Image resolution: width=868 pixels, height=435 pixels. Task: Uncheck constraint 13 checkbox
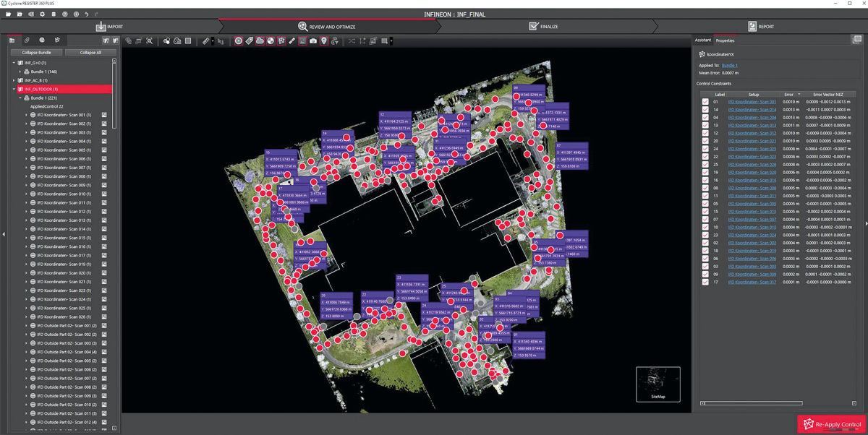tap(705, 125)
